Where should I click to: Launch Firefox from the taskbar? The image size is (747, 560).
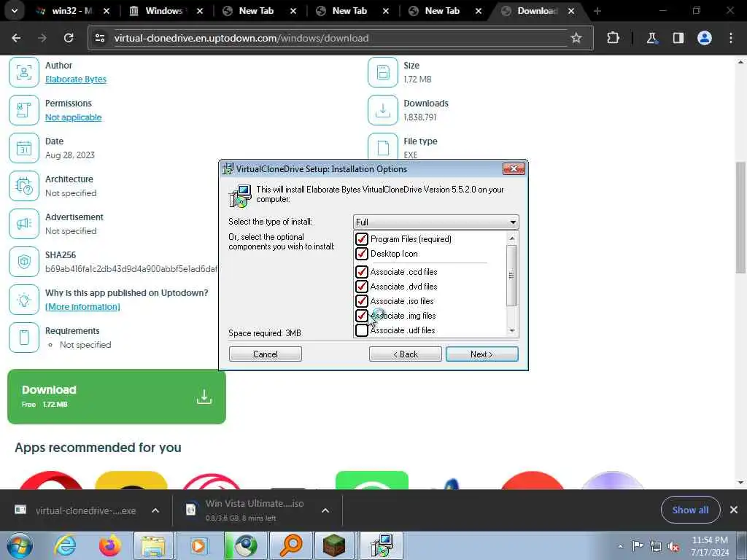point(109,545)
